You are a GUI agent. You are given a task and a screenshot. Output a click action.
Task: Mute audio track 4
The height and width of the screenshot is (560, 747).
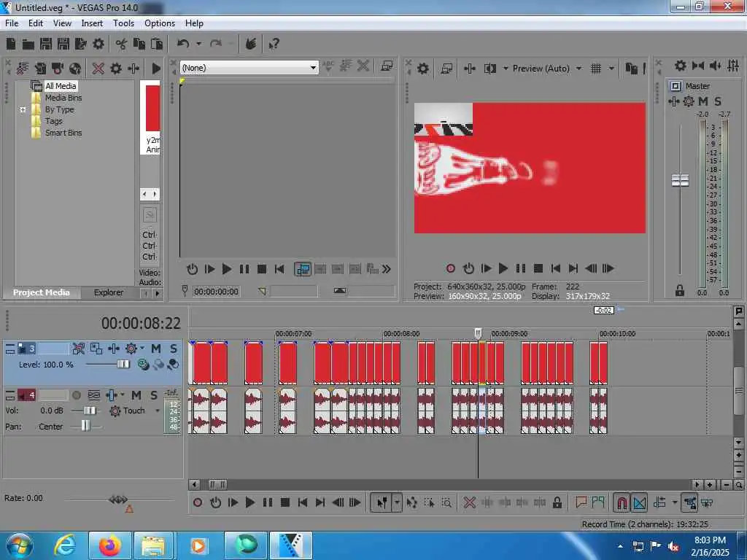pyautogui.click(x=136, y=395)
